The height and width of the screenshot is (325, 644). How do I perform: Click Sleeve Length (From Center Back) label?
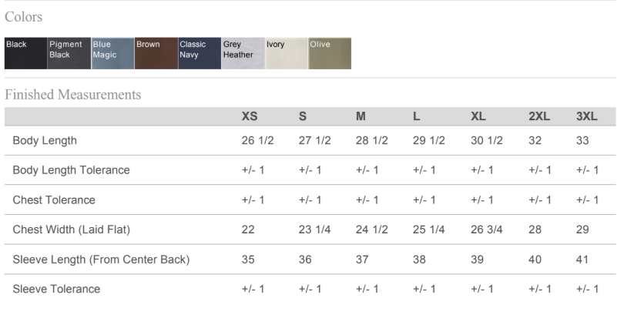[x=101, y=260]
